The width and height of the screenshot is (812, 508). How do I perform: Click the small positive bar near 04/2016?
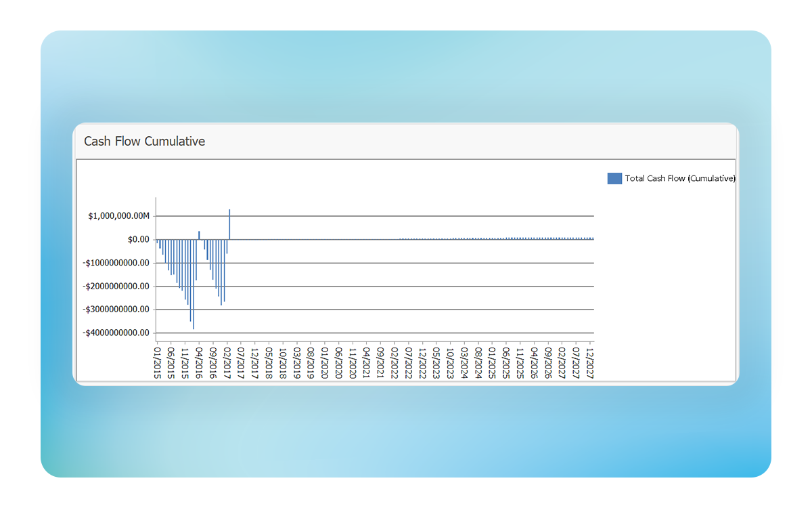[199, 235]
